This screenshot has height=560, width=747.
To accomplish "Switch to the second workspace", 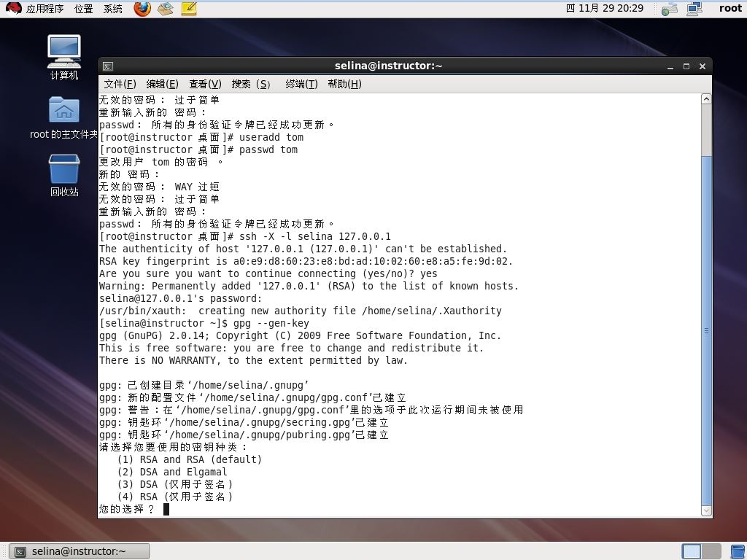I will pos(711,551).
